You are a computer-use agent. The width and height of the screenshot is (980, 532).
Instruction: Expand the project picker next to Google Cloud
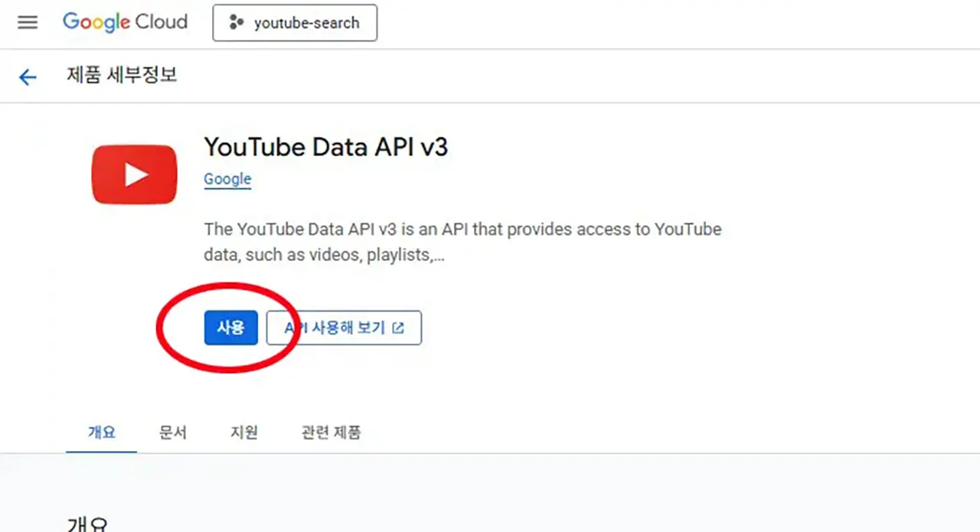click(295, 22)
